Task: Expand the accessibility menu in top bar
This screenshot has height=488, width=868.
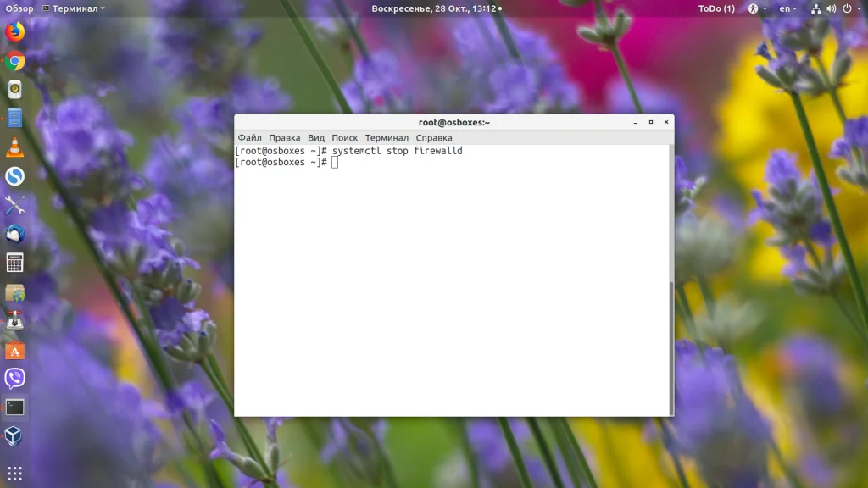Action: (x=757, y=8)
